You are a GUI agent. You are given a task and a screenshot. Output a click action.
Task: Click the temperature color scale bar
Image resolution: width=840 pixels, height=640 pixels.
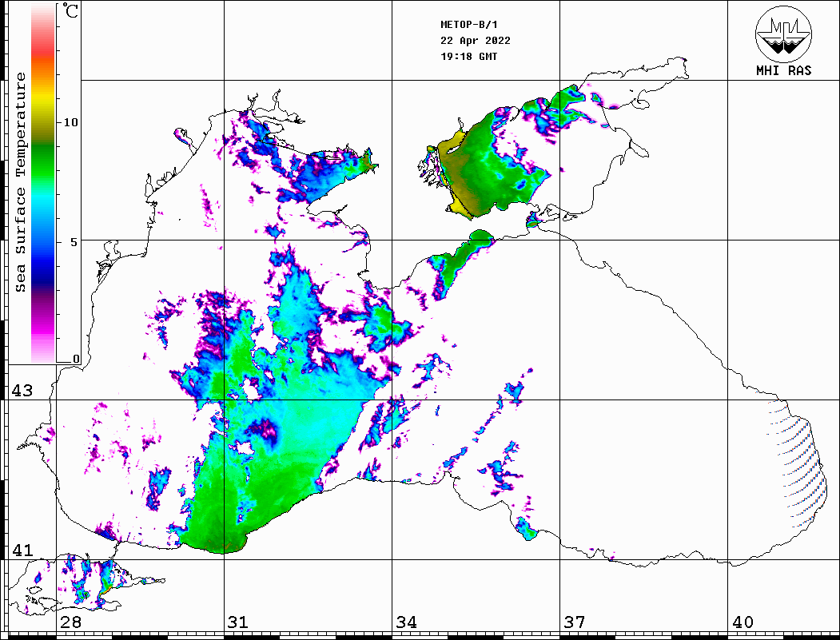coord(43,183)
